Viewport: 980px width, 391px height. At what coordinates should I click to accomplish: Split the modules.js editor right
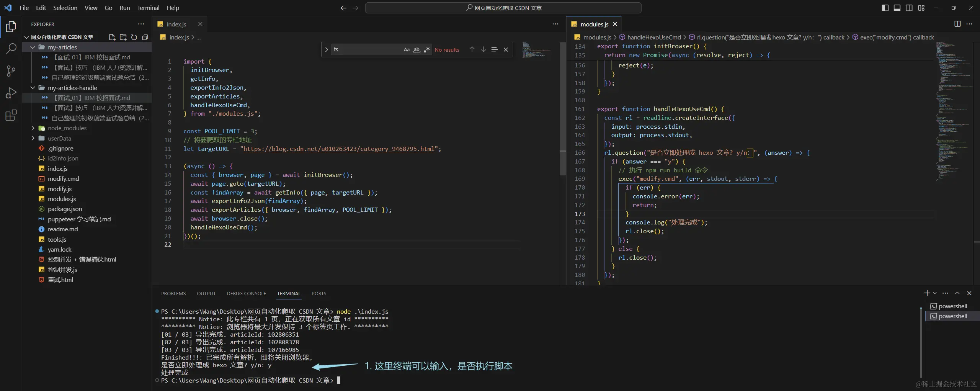point(957,24)
